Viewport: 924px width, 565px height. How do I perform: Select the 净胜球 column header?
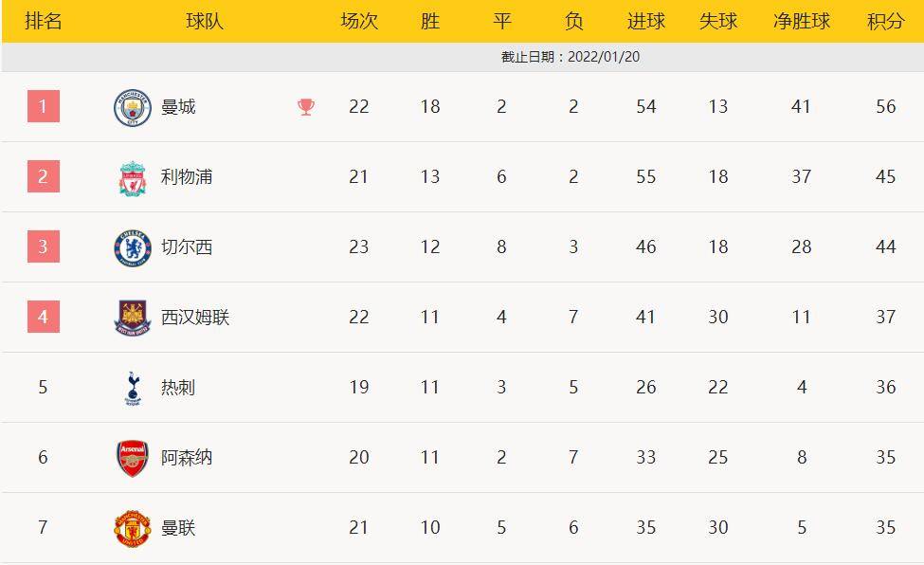(x=802, y=21)
